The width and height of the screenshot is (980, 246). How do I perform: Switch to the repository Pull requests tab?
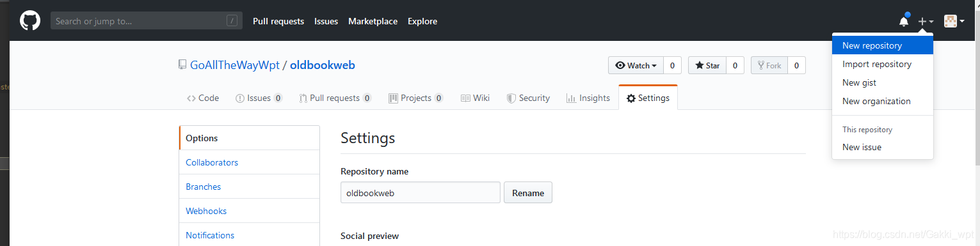(335, 98)
